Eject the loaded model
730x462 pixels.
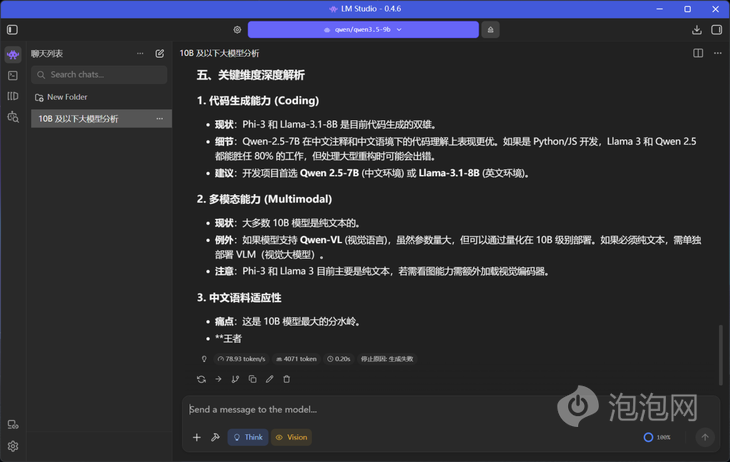(x=490, y=30)
